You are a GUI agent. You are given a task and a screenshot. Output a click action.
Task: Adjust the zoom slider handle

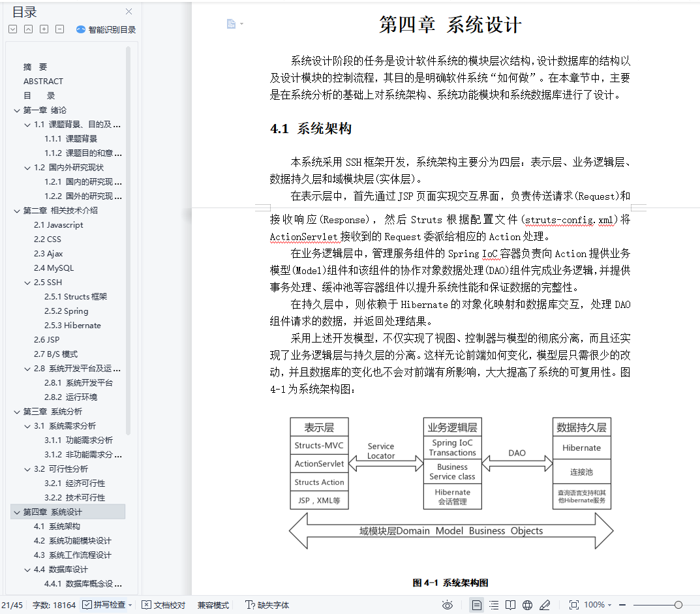click(x=678, y=605)
